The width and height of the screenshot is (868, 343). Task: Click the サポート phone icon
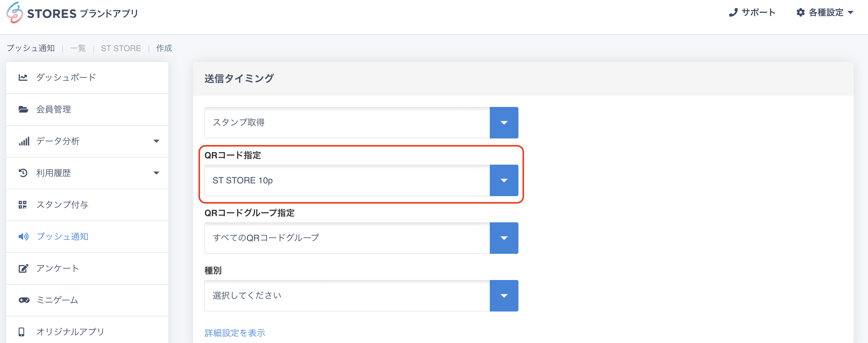click(x=733, y=12)
